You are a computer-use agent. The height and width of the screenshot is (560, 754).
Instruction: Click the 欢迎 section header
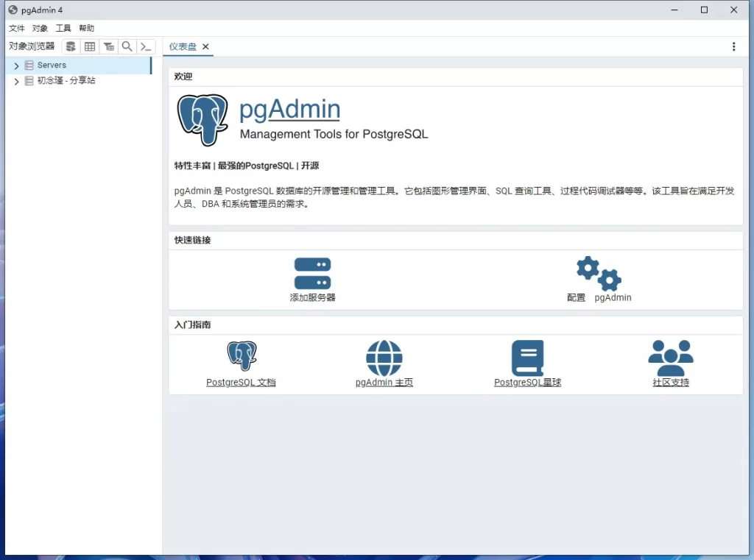click(183, 77)
